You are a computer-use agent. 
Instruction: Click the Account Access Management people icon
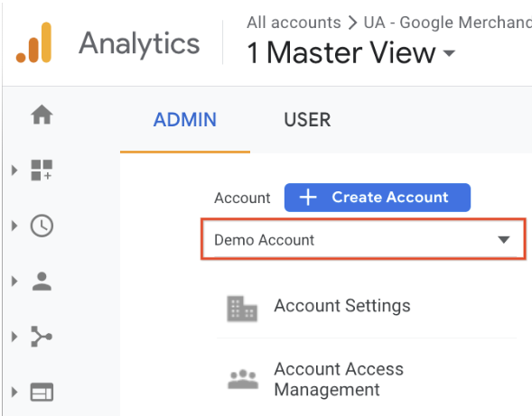[x=243, y=379]
